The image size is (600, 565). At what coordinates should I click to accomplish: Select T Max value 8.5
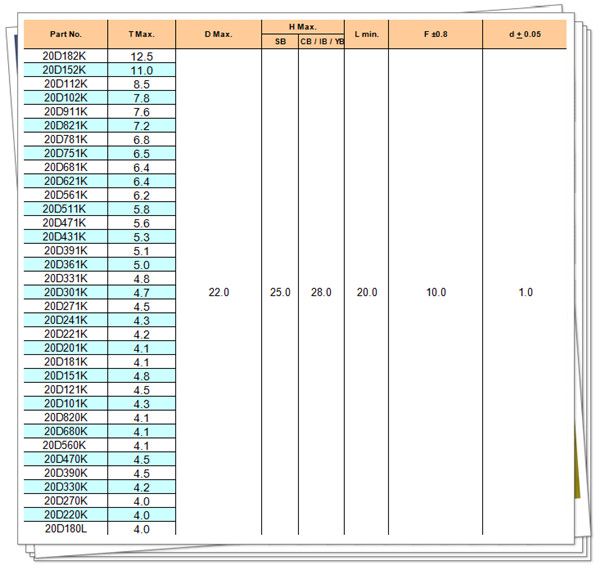pos(142,84)
